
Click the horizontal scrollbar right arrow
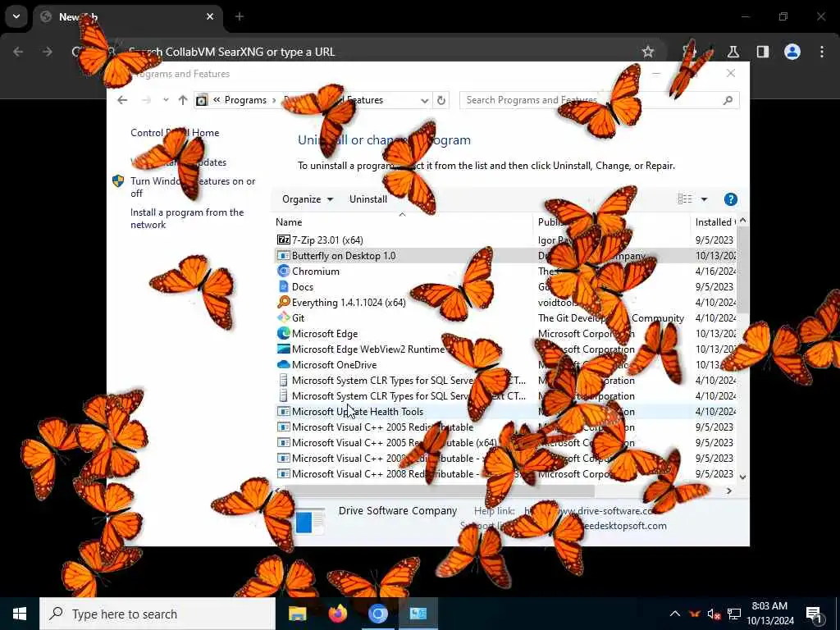coord(729,491)
